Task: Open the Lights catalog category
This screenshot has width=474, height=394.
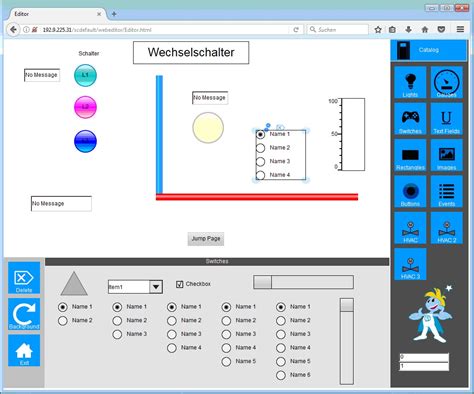Action: click(x=410, y=82)
